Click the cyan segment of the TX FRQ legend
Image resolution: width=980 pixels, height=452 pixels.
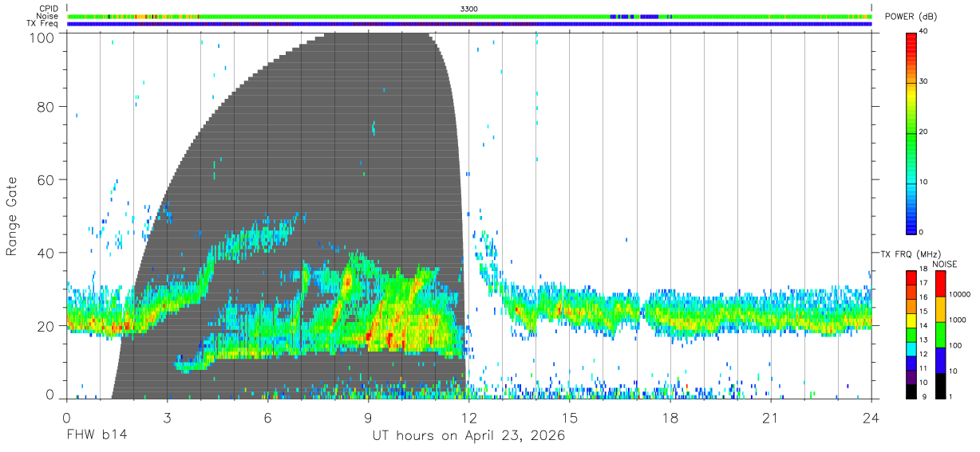point(911,348)
